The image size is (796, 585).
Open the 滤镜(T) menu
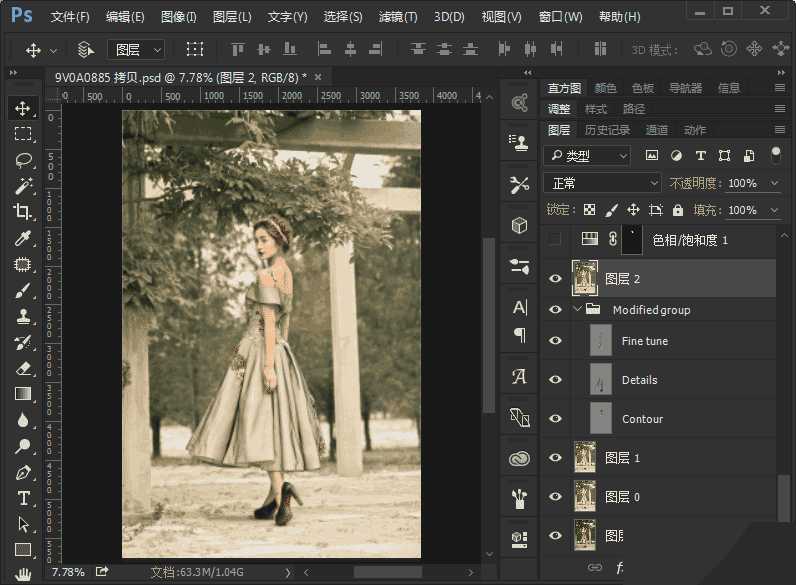click(x=398, y=17)
